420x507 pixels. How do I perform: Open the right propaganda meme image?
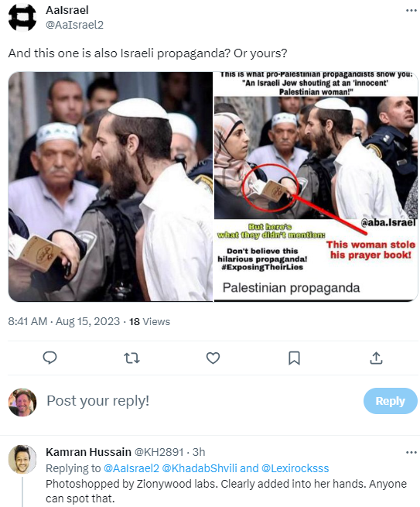[316, 187]
